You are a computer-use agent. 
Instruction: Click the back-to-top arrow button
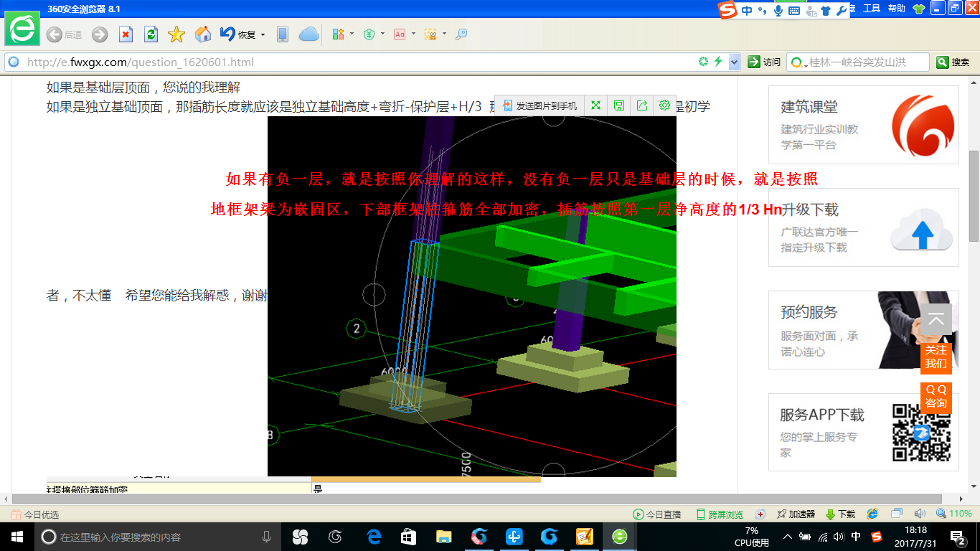936,319
